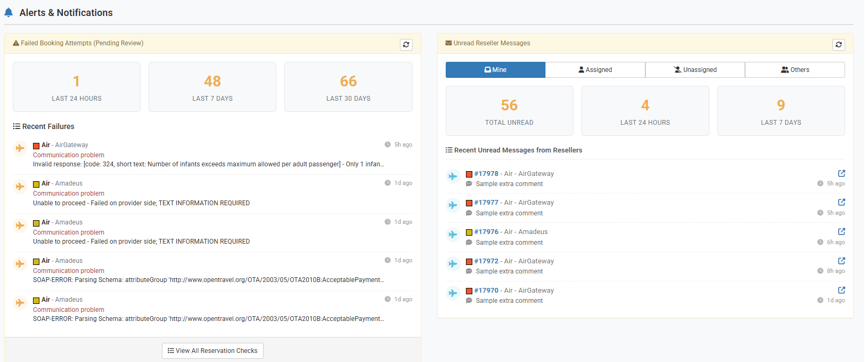Viewport: 868px width, 362px height.
Task: Switch to the Others tab
Action: tap(795, 70)
